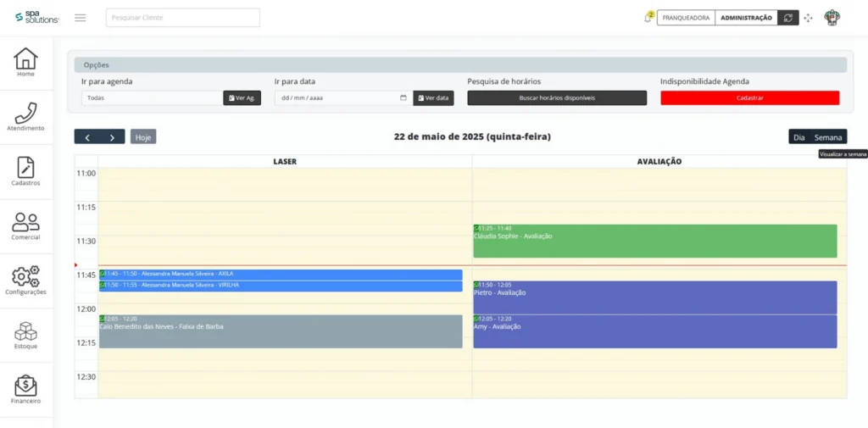The image size is (868, 428).
Task: Click the Pesquisar Cliente search field
Action: click(x=182, y=18)
